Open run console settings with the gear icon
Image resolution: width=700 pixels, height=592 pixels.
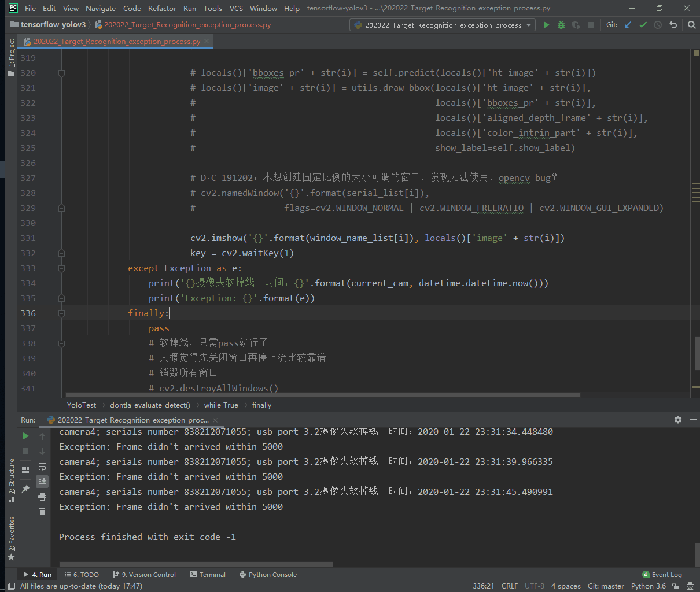pos(677,420)
